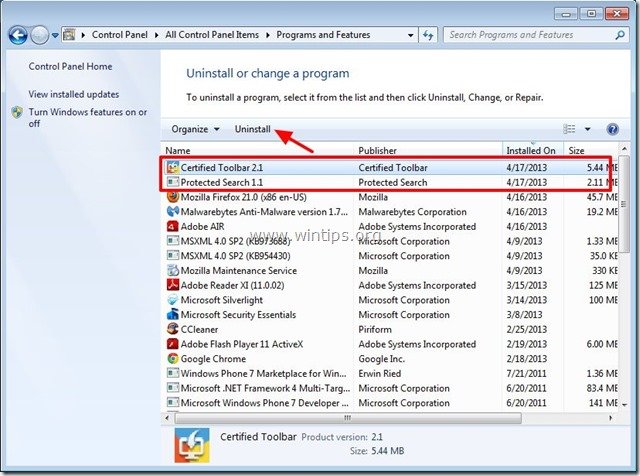Click the 3/15/2013 installed date cell

point(527,285)
